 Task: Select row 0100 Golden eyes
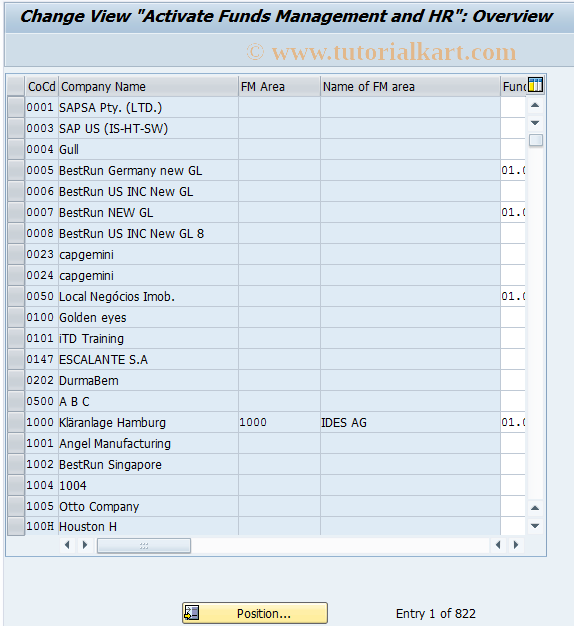[x=16, y=317]
